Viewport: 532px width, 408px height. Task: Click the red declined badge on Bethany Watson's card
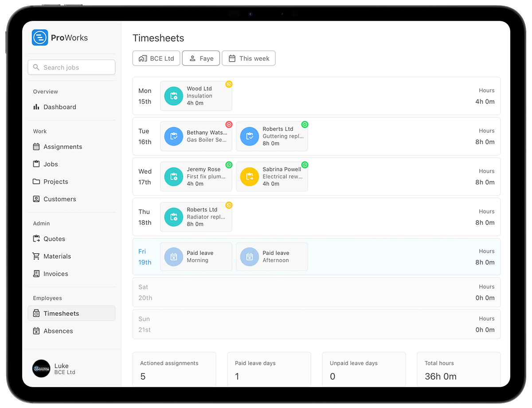pos(229,124)
